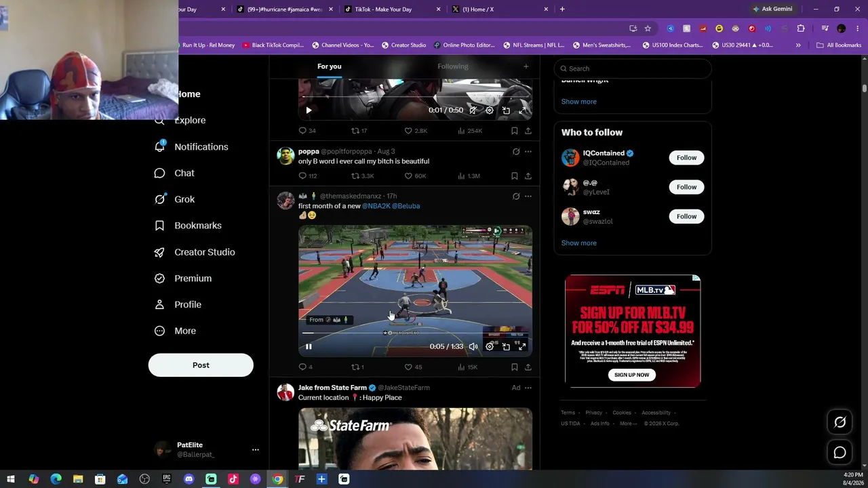Click the @NBA2K mention link

pos(376,206)
